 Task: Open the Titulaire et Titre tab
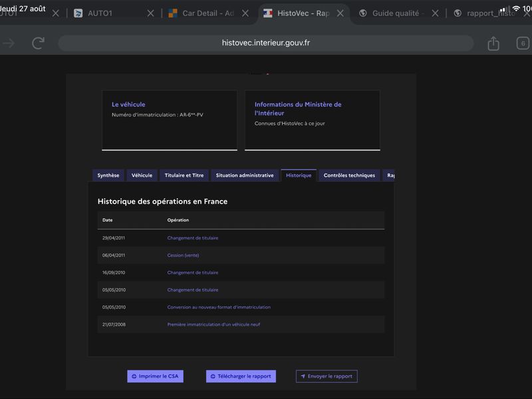[184, 176]
